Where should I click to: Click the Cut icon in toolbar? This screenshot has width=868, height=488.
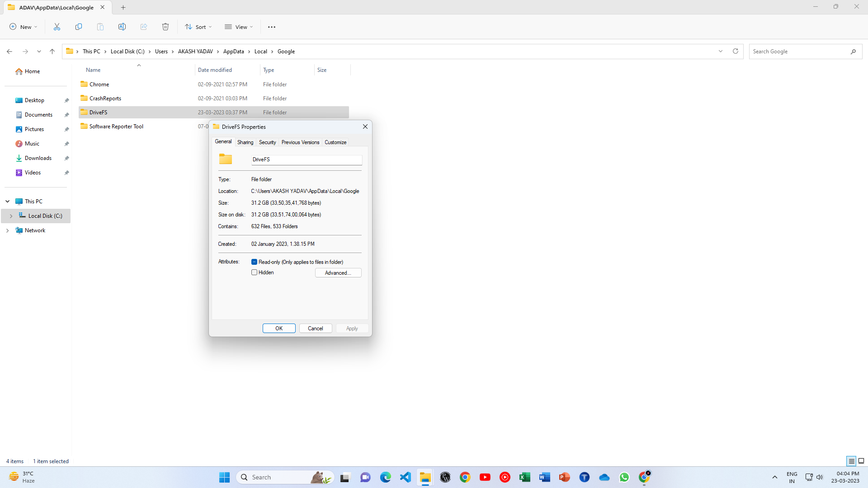point(57,27)
